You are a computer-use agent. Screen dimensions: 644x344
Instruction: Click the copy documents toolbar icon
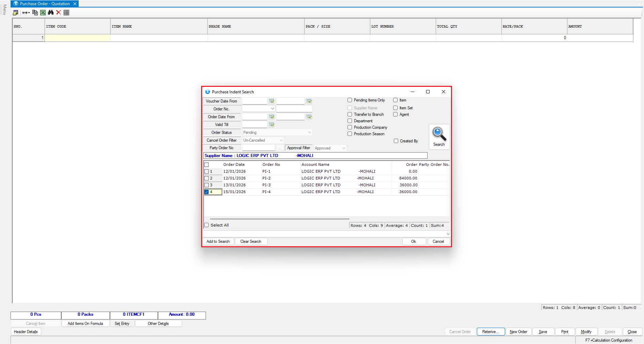(x=35, y=13)
